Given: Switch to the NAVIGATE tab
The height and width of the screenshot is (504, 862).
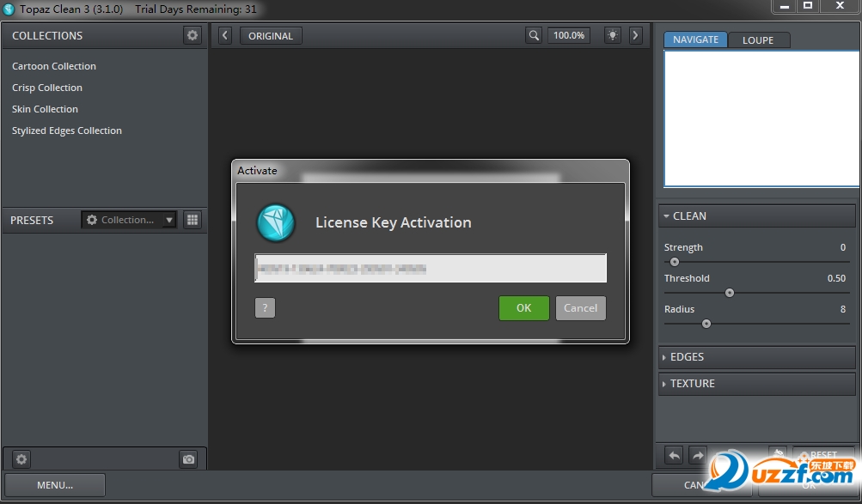Looking at the screenshot, I should (x=695, y=39).
